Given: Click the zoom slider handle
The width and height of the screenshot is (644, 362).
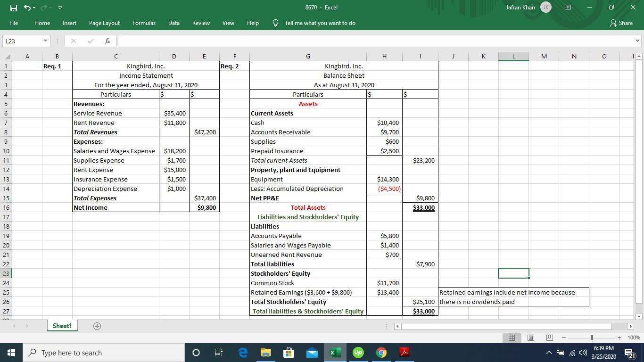Looking at the screenshot, I should [x=592, y=337].
